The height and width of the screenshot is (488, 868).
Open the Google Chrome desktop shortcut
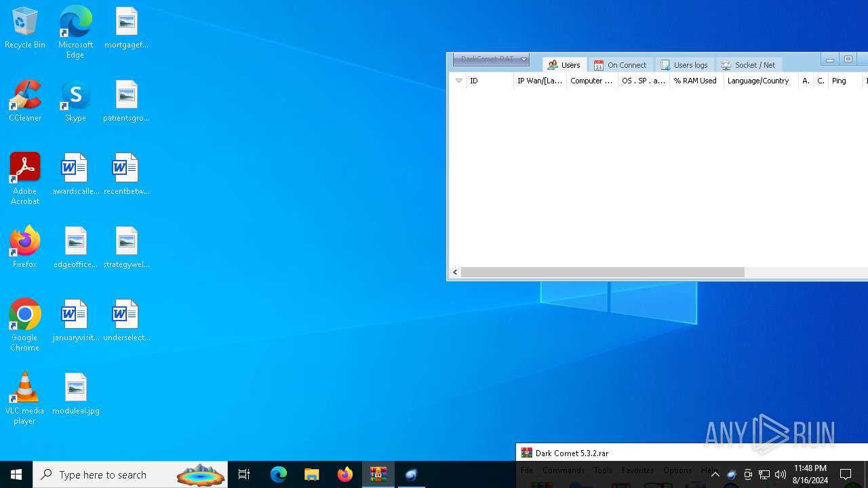25,325
